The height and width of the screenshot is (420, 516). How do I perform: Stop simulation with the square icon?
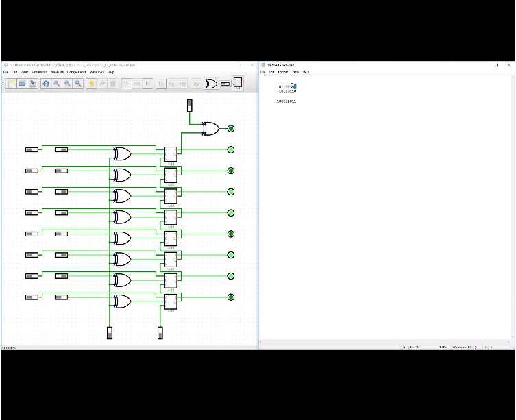point(148,84)
